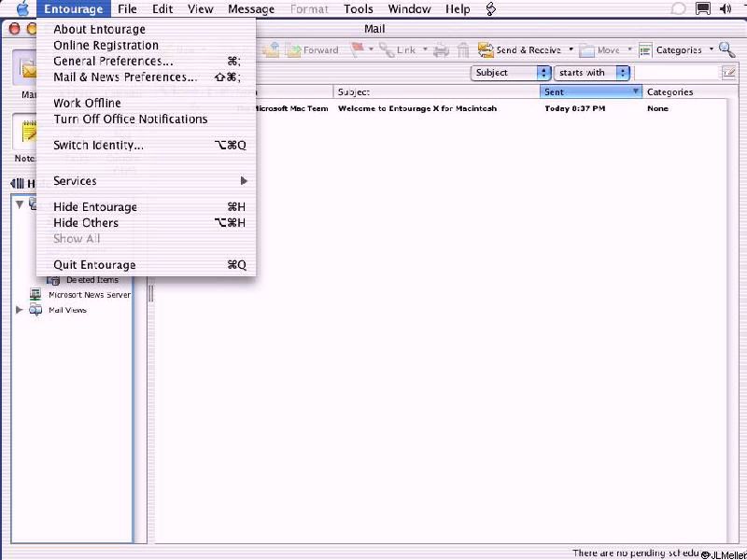Open the Message menu
The image size is (747, 560).
click(251, 8)
